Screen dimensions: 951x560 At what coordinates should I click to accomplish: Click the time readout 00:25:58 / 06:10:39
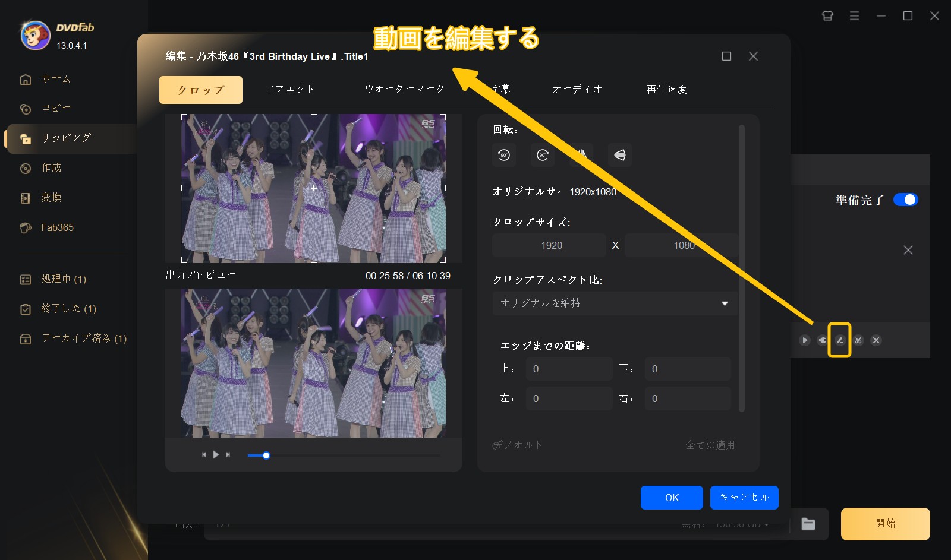[x=408, y=276]
